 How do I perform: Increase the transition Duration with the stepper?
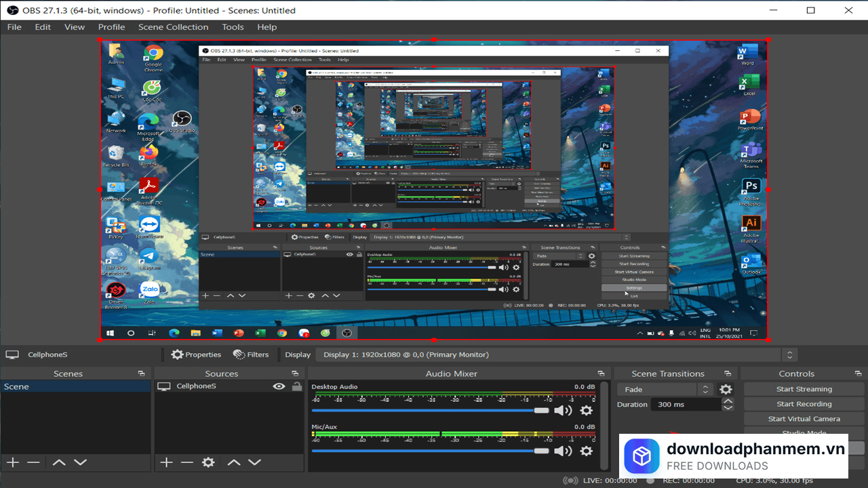[728, 401]
